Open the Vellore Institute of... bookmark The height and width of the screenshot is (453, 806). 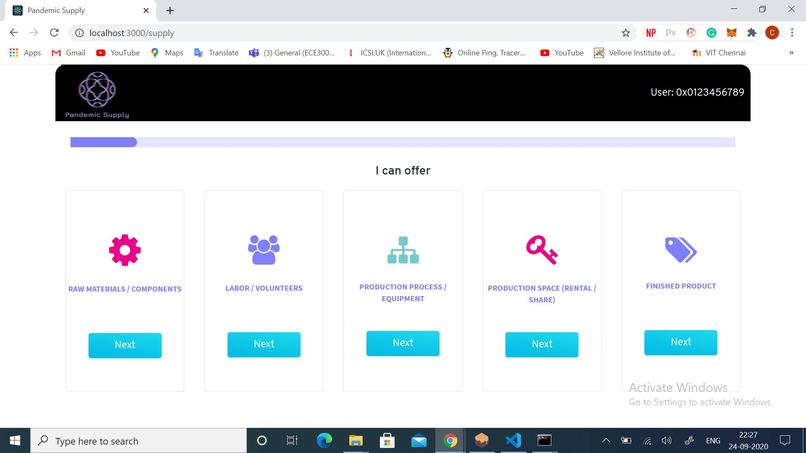tap(634, 52)
